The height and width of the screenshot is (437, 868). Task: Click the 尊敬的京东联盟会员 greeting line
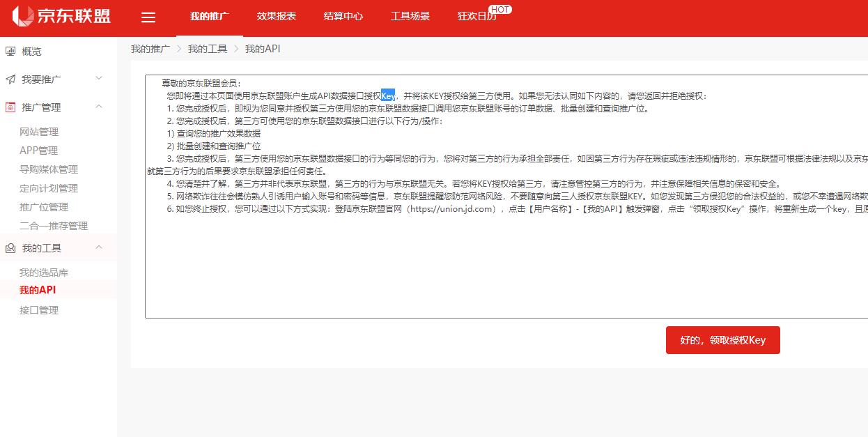[x=201, y=84]
